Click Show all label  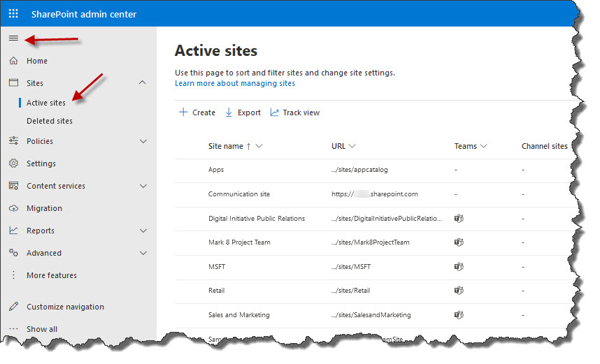(42, 329)
